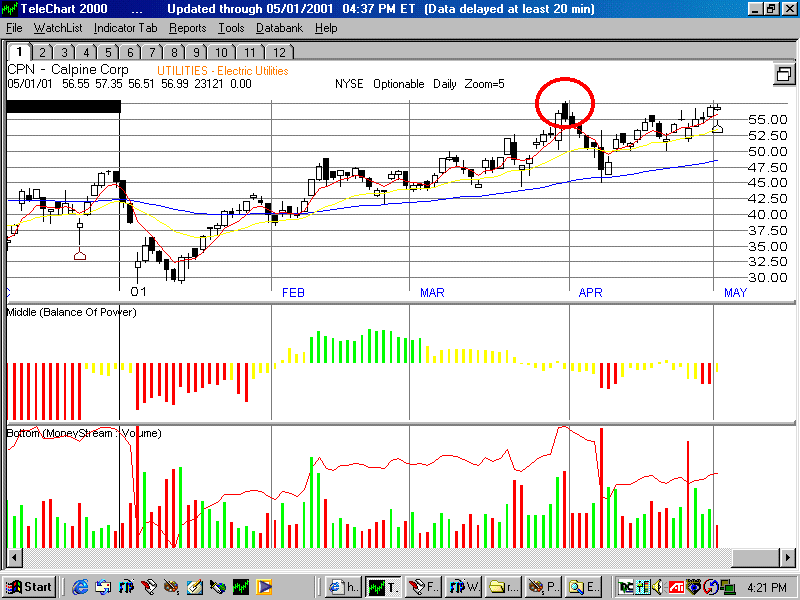Click the Optionable label

pyautogui.click(x=398, y=84)
